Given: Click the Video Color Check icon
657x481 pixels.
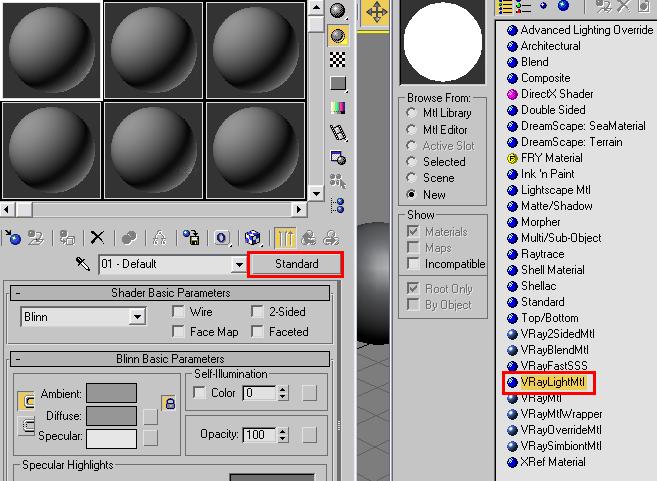Looking at the screenshot, I should 338,108.
